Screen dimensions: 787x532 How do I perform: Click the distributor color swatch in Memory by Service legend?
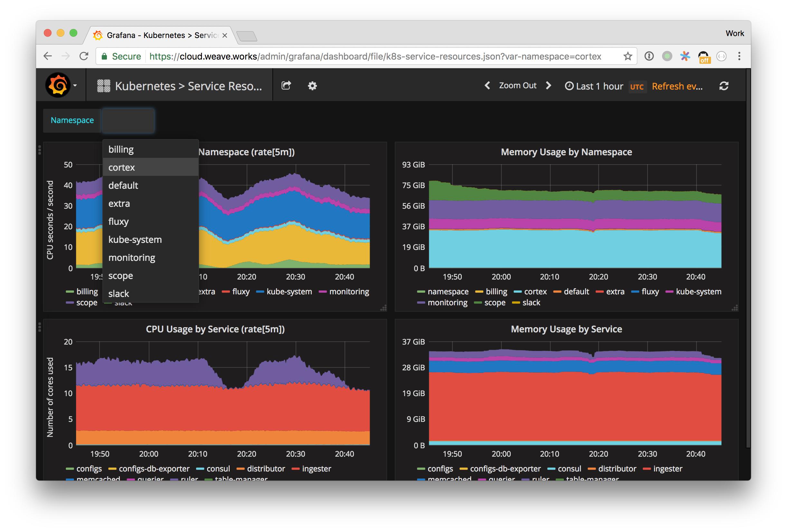coord(592,469)
